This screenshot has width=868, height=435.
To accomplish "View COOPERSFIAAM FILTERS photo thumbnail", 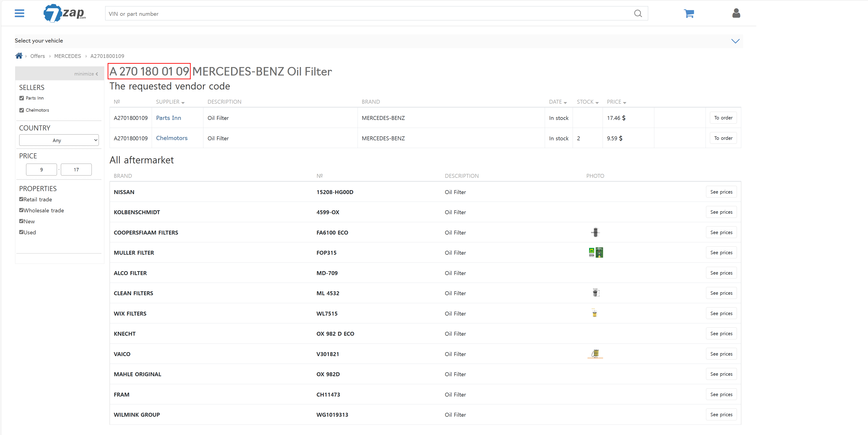I will pyautogui.click(x=595, y=232).
